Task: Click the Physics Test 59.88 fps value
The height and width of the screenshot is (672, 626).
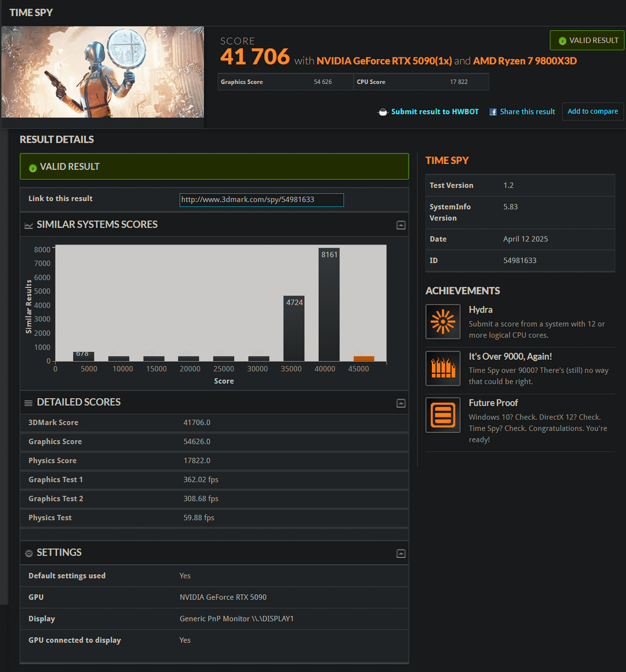Action: pos(199,518)
